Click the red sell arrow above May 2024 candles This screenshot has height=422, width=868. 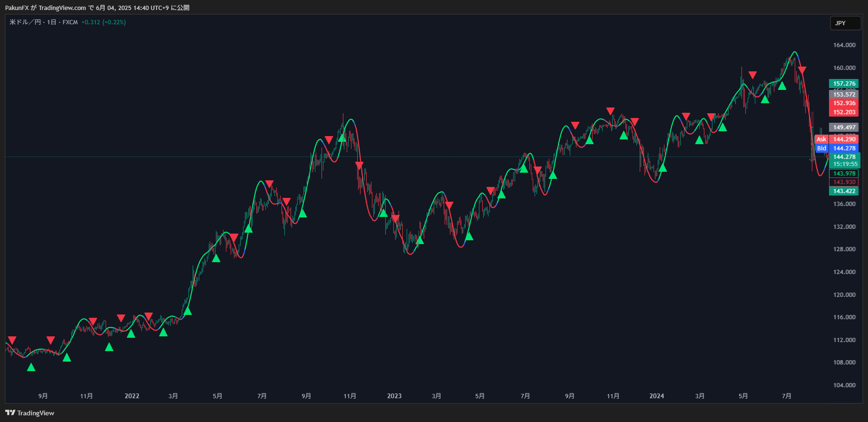point(752,75)
